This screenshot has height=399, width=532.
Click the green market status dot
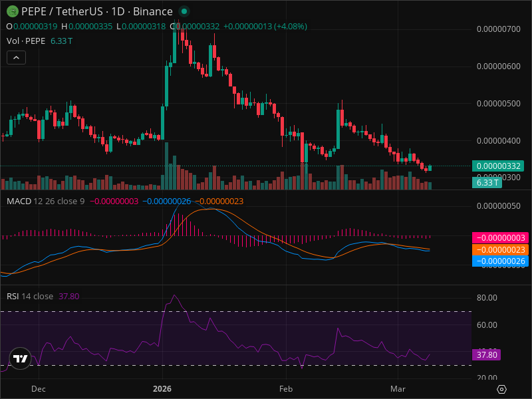tap(184, 11)
